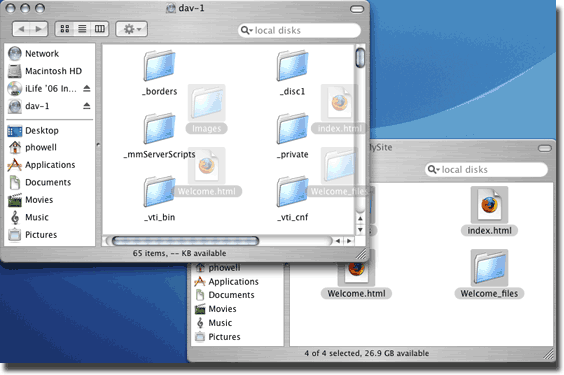Click scroll right arrow in dav-1
The image size is (564, 375).
coord(349,241)
